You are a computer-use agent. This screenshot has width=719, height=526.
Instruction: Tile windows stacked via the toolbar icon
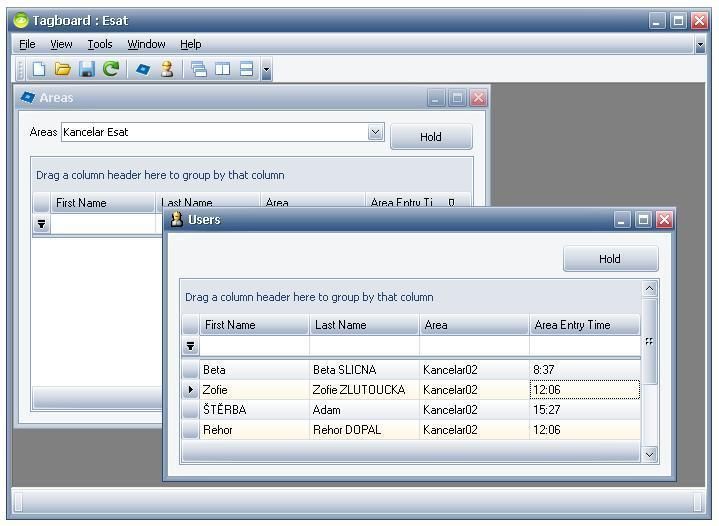(246, 69)
